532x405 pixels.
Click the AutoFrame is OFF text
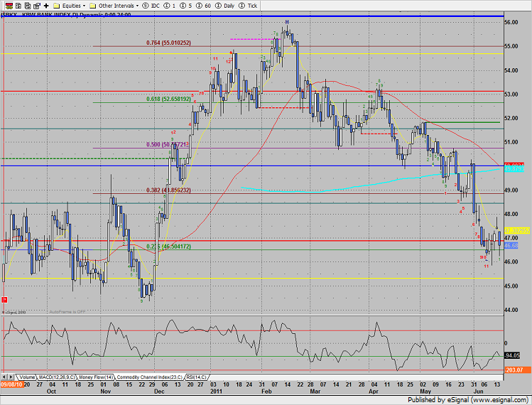(67, 312)
